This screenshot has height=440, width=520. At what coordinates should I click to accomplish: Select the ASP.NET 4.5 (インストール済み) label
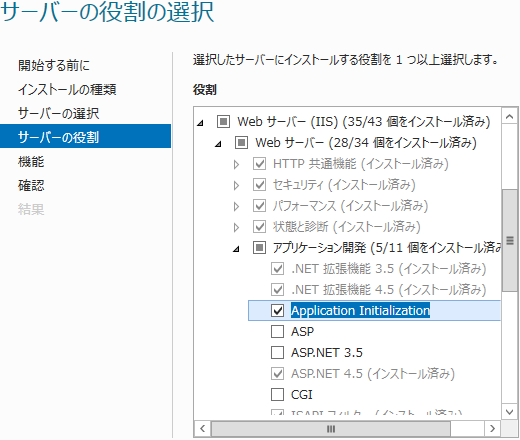pos(373,374)
